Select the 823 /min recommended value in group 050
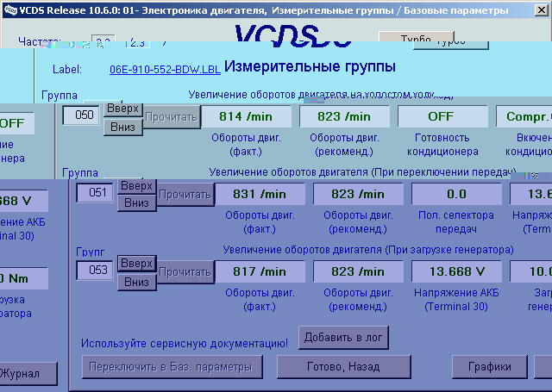552x392 pixels. [344, 116]
